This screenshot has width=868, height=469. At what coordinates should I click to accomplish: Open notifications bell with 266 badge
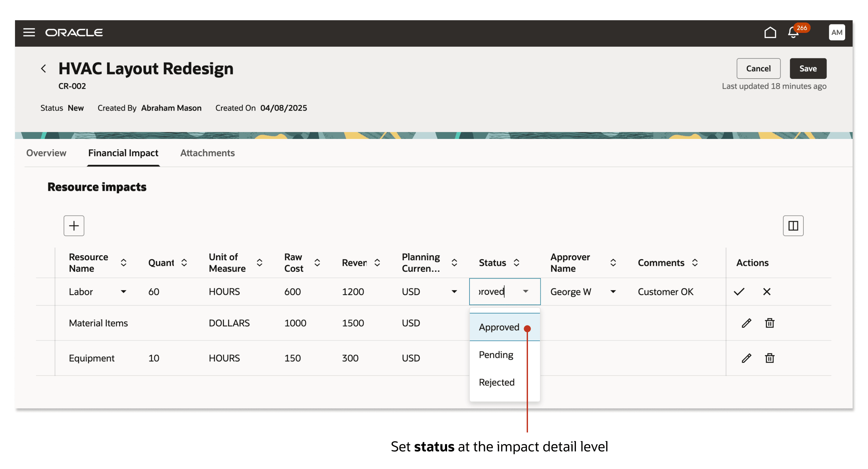click(793, 33)
